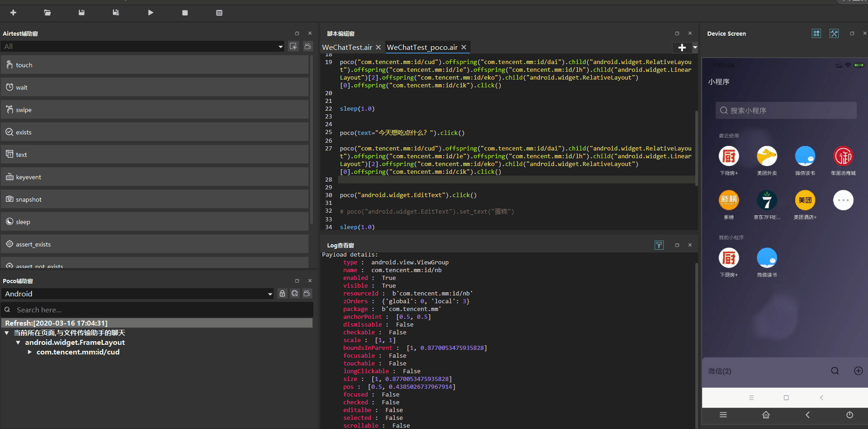
Task: Close the WeChatTest_poco.air tab
Action: [464, 47]
